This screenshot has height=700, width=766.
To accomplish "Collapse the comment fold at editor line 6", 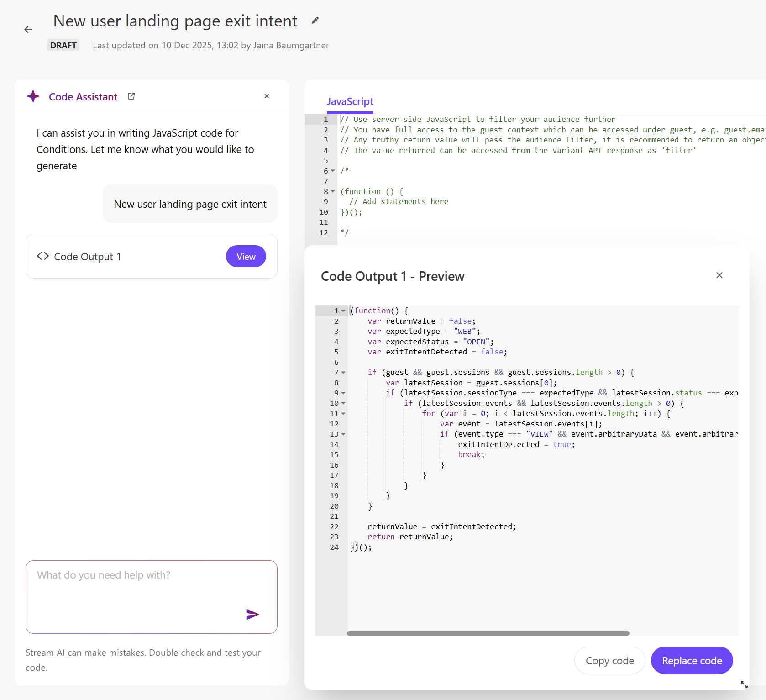I will pos(333,171).
